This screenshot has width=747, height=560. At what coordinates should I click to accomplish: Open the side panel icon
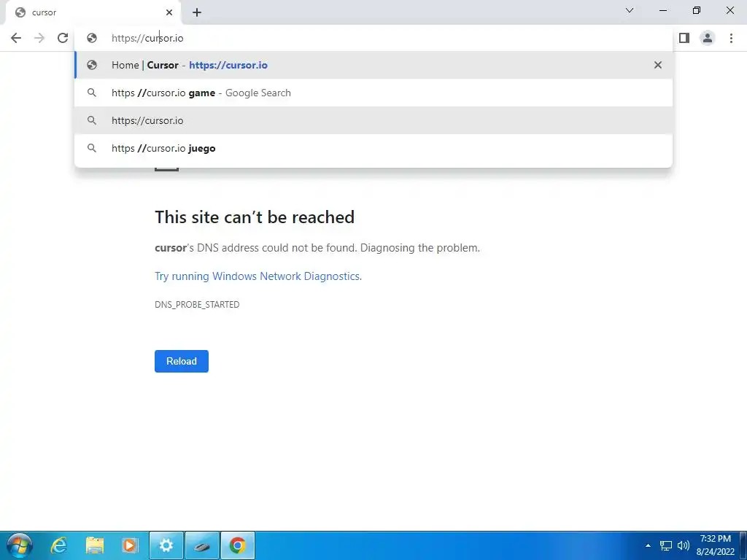(684, 38)
